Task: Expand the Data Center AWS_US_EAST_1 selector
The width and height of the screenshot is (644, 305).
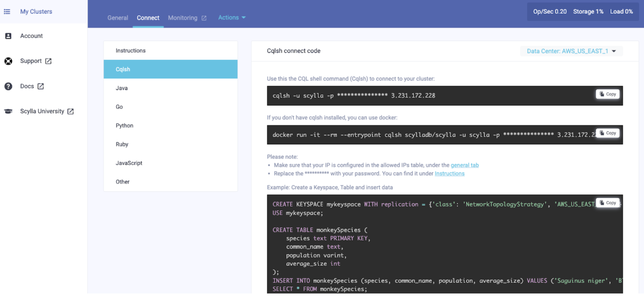Action: 571,51
